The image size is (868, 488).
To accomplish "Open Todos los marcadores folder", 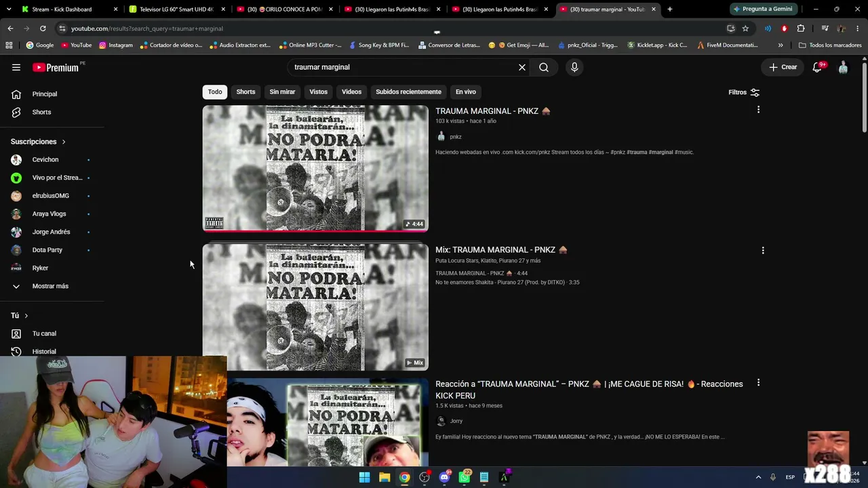I will 830,45.
